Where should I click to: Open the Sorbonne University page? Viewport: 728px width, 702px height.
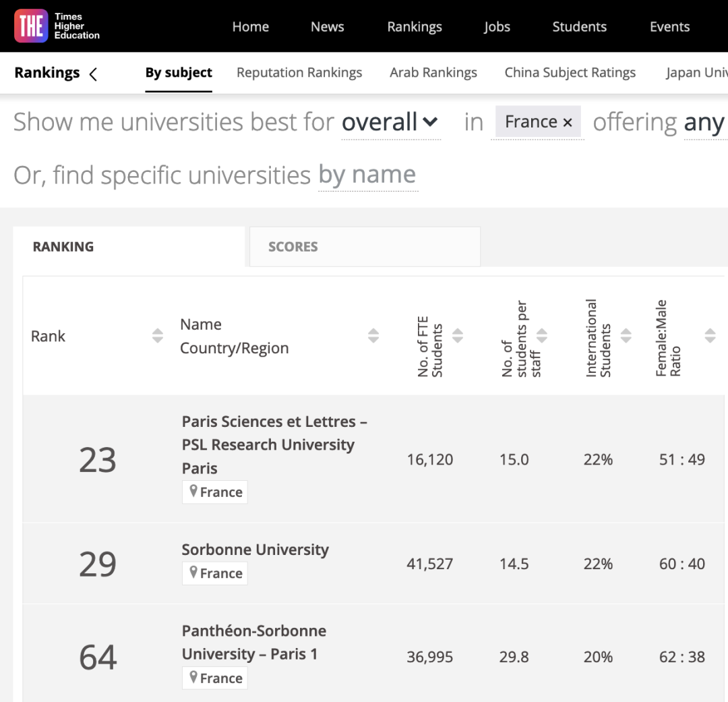tap(255, 549)
